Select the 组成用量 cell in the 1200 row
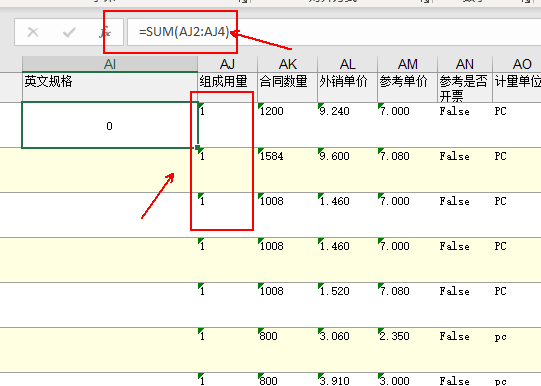 pyautogui.click(x=227, y=125)
